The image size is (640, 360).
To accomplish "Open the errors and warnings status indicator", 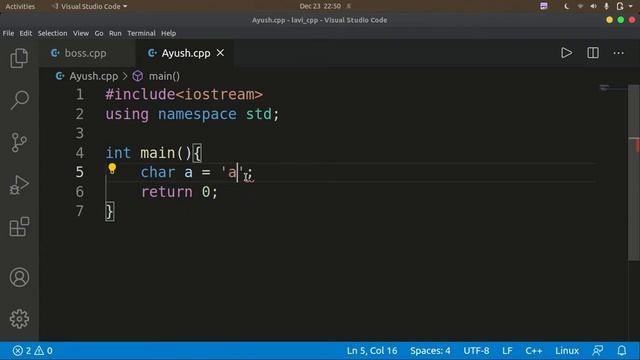I will [x=33, y=351].
